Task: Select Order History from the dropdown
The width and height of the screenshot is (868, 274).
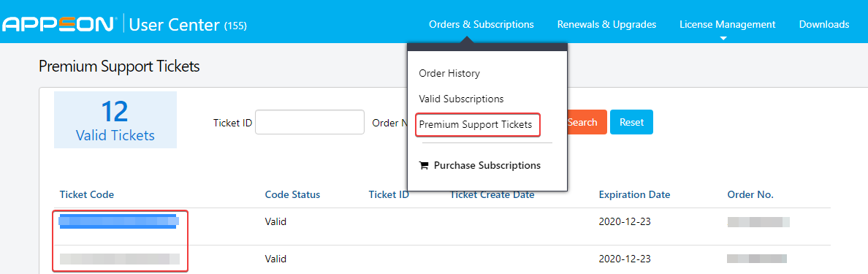Action: pos(449,73)
